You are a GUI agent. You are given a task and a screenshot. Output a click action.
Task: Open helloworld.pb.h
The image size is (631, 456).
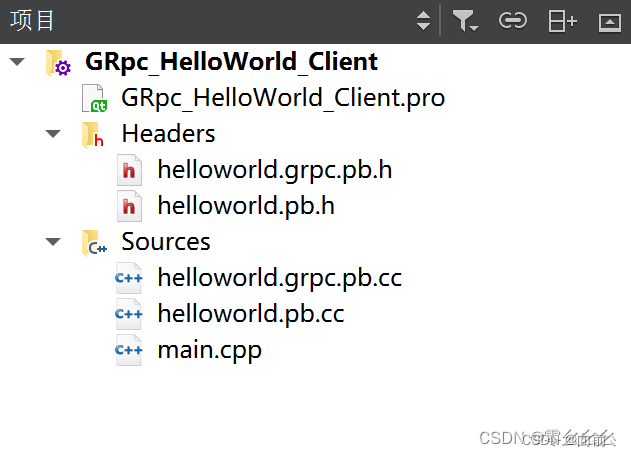pos(246,206)
